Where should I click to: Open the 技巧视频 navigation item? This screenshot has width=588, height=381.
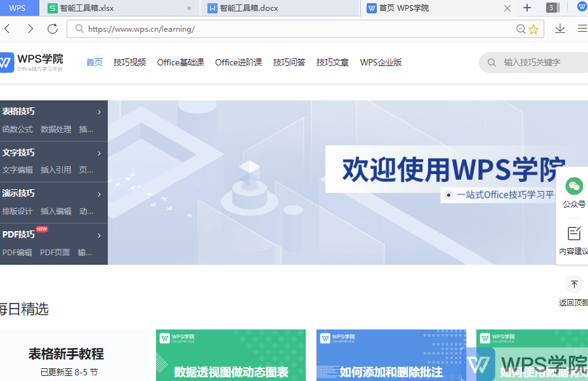tap(130, 62)
